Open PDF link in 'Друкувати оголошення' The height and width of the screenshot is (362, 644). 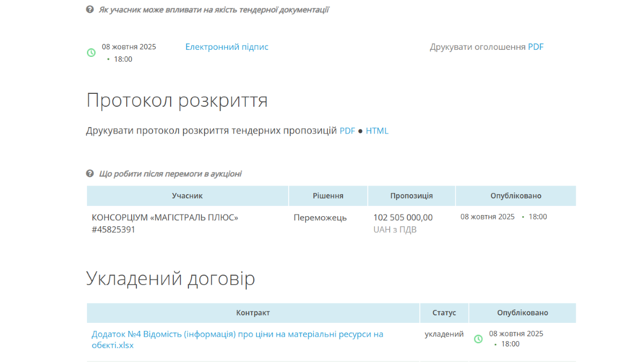tap(536, 47)
